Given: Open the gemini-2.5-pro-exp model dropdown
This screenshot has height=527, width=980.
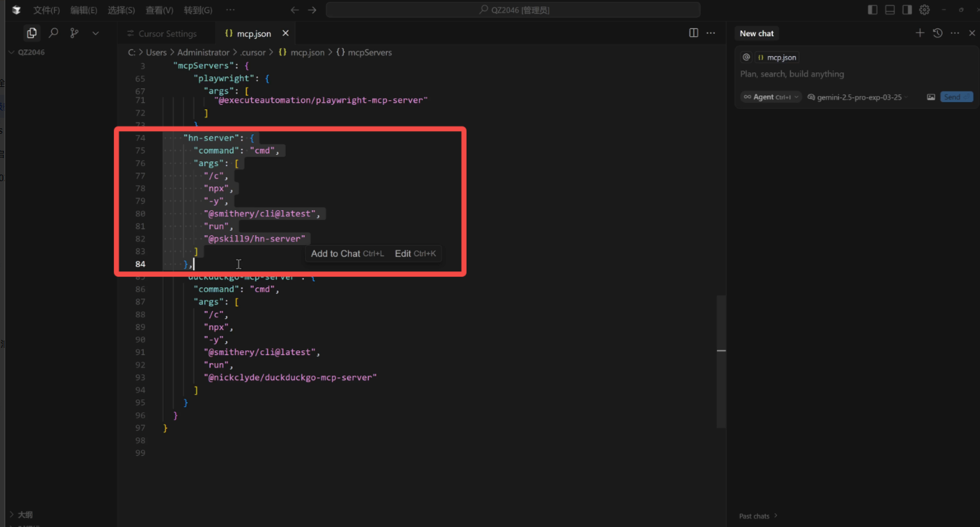Looking at the screenshot, I should 858,96.
